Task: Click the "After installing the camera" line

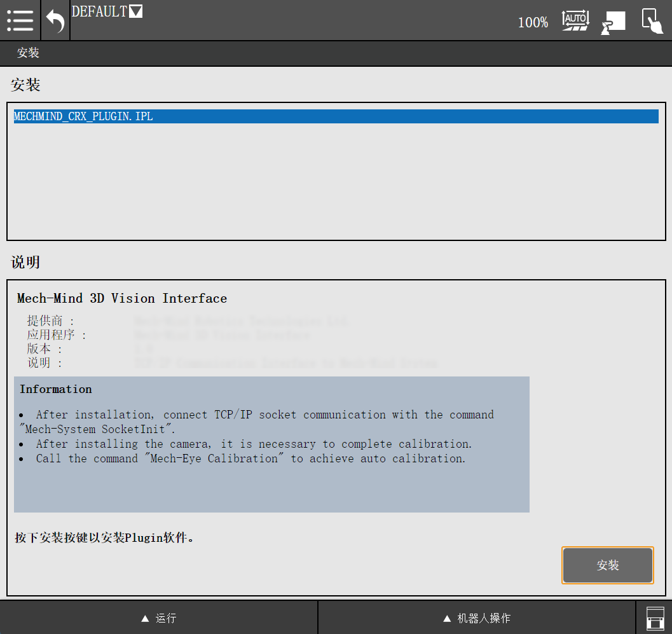Action: point(245,444)
